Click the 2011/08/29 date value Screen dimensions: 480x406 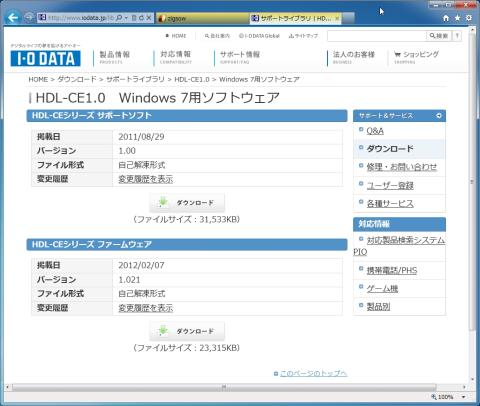coord(141,137)
